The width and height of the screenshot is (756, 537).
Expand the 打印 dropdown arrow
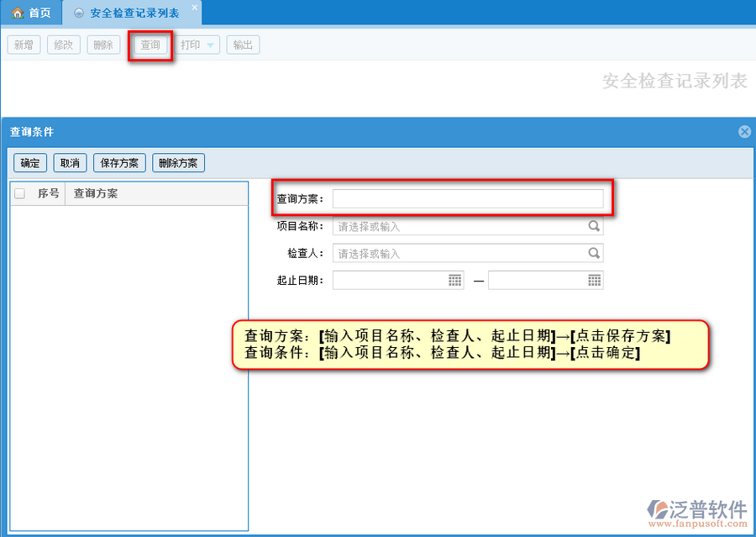pyautogui.click(x=211, y=45)
